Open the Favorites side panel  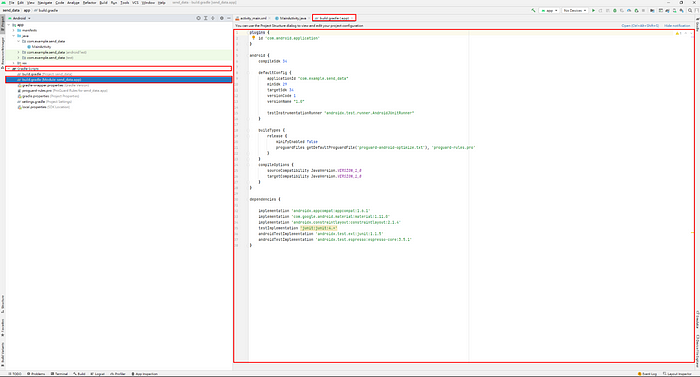tap(2, 327)
